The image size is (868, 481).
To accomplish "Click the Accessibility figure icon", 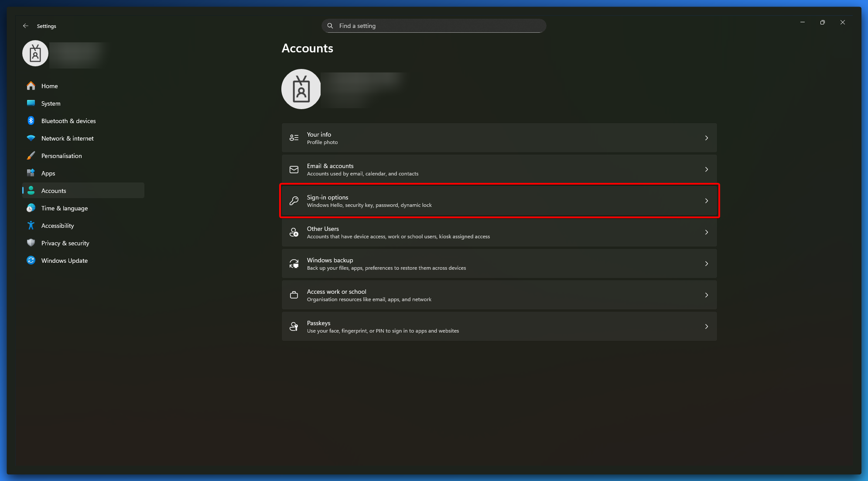I will point(31,226).
